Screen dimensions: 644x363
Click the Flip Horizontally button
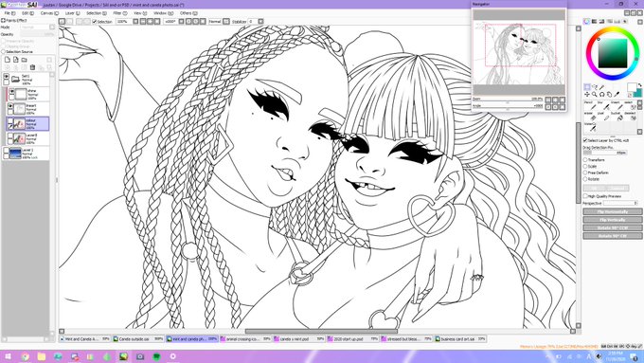pyautogui.click(x=613, y=211)
